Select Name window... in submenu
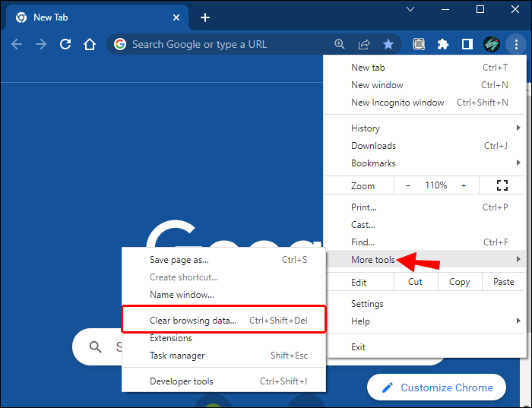Viewport: 532px width, 408px height. [224, 295]
